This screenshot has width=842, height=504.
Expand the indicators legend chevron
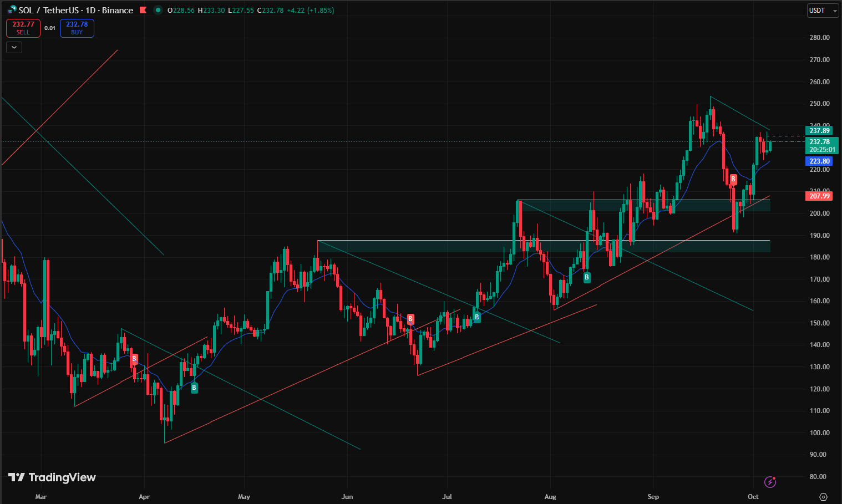pyautogui.click(x=14, y=48)
